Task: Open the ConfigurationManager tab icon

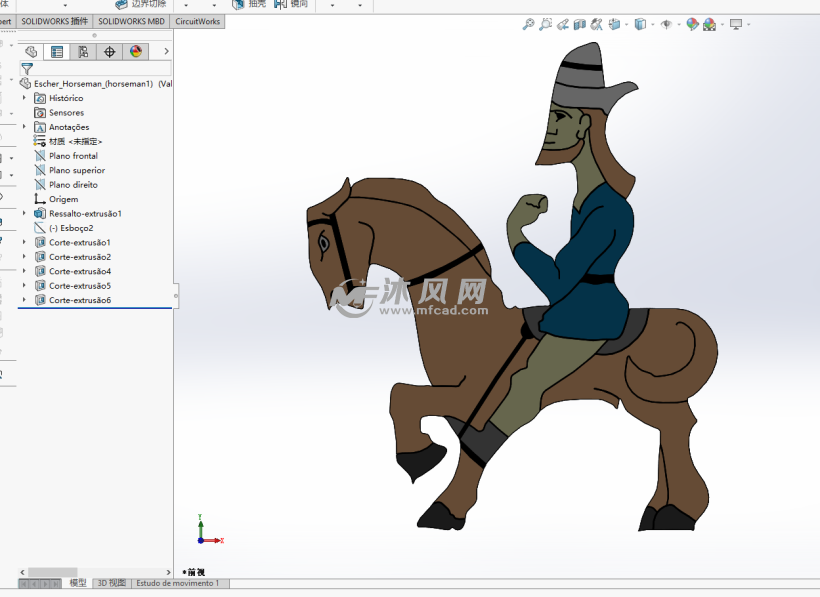Action: pos(84,52)
